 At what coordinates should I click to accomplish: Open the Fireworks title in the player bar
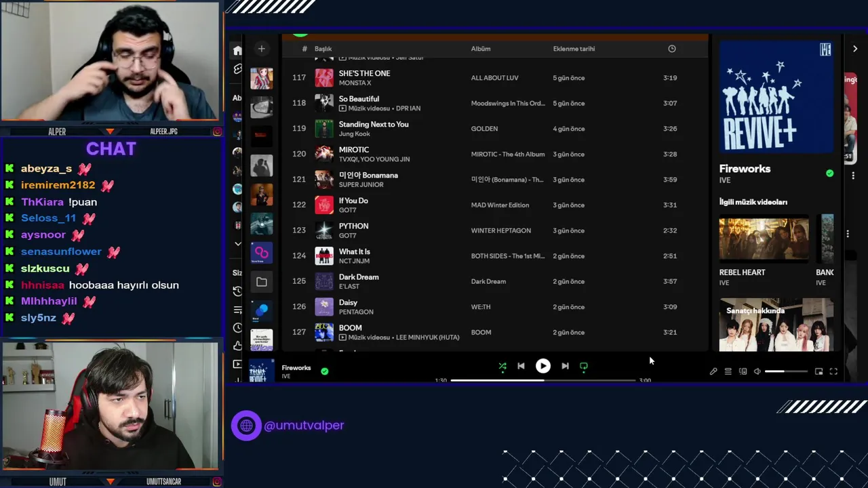pyautogui.click(x=296, y=368)
